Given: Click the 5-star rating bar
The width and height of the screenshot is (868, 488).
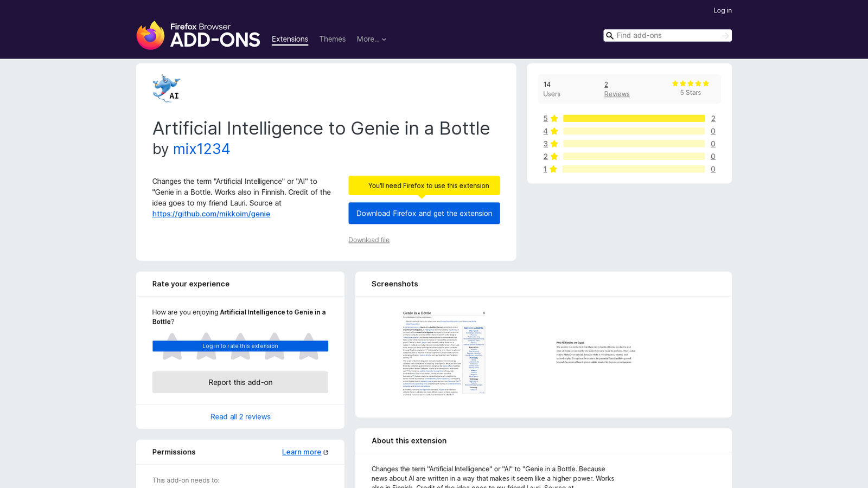Looking at the screenshot, I should [634, 119].
